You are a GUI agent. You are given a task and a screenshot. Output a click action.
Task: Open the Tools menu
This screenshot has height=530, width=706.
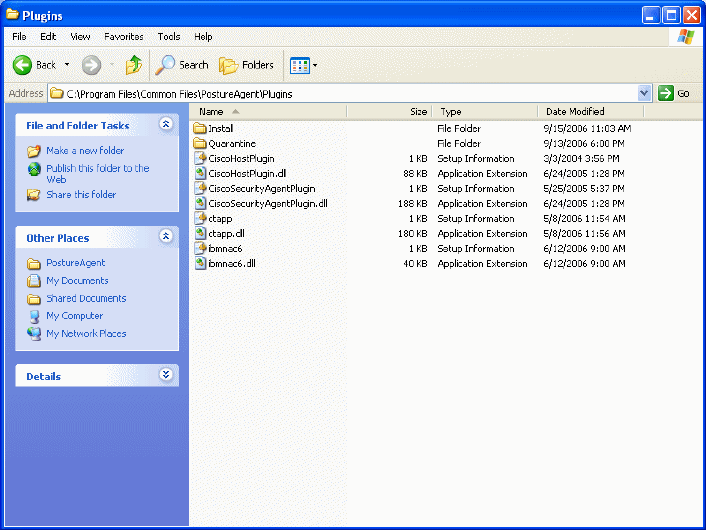click(x=168, y=36)
